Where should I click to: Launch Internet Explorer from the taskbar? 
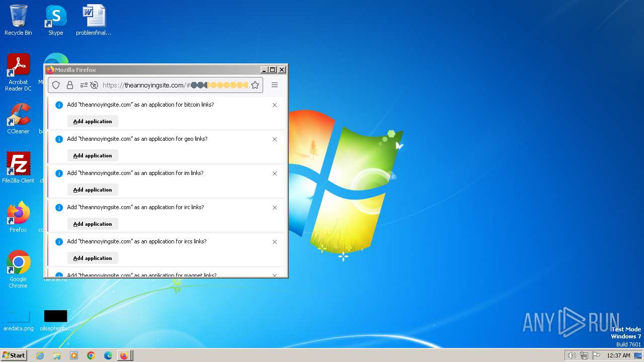point(40,355)
